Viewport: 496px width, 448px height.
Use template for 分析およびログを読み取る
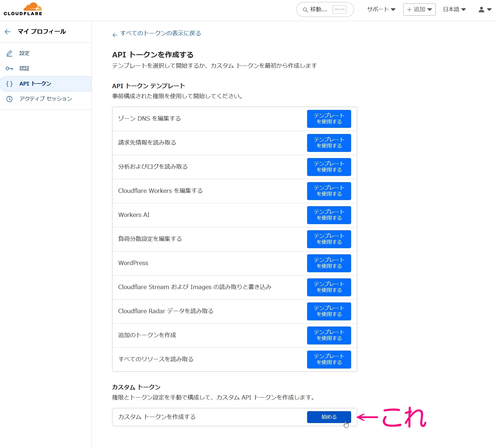pos(329,167)
